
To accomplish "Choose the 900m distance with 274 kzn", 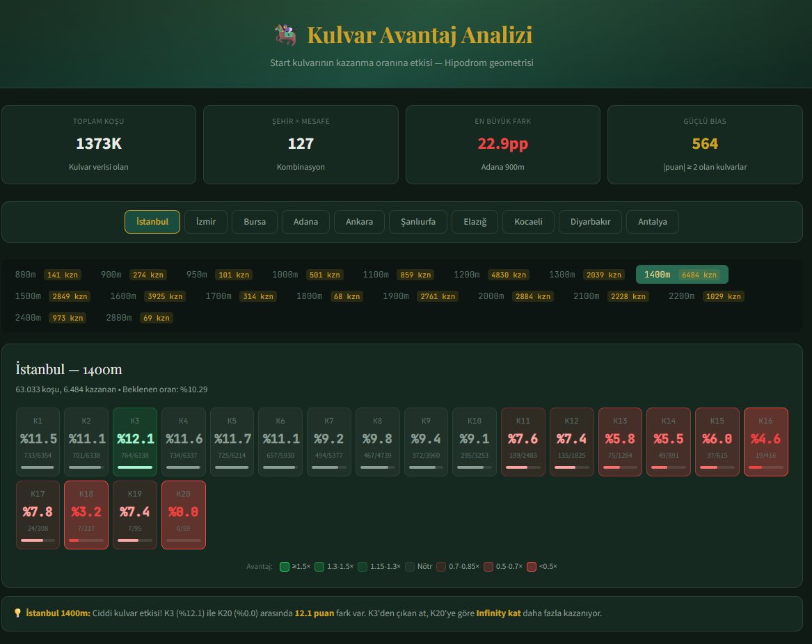I will click(x=133, y=275).
